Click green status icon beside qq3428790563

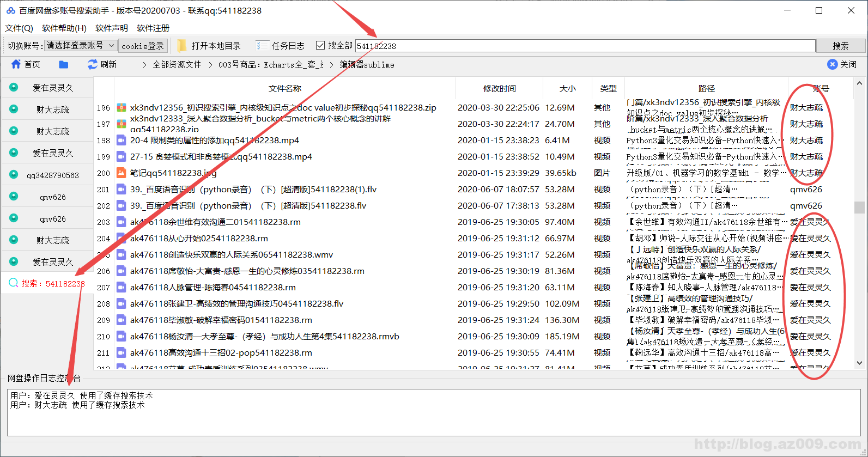click(14, 174)
